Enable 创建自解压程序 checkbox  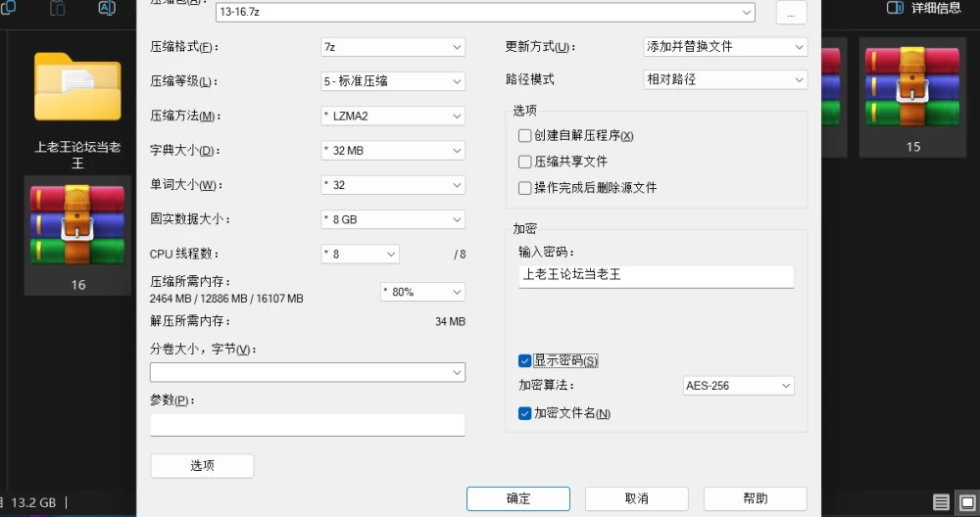pos(525,135)
